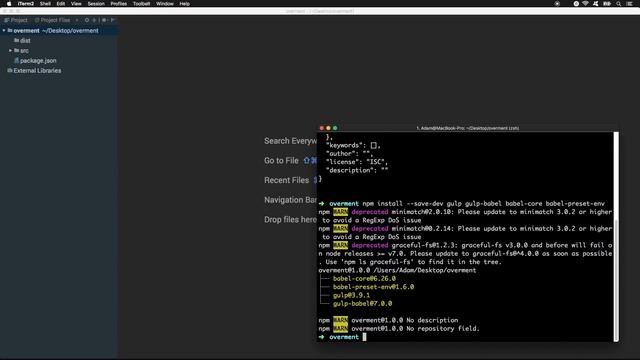
Task: Collapse the overment root folder arrow
Action: 4,31
